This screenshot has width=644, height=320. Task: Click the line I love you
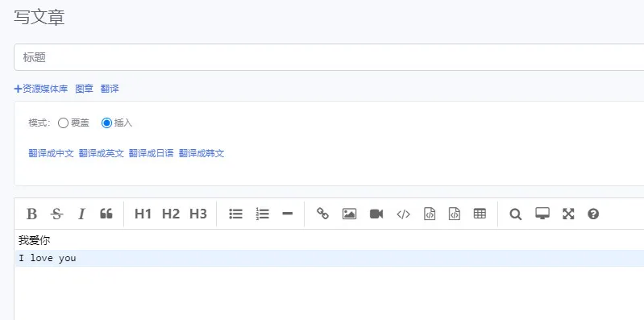tap(48, 259)
